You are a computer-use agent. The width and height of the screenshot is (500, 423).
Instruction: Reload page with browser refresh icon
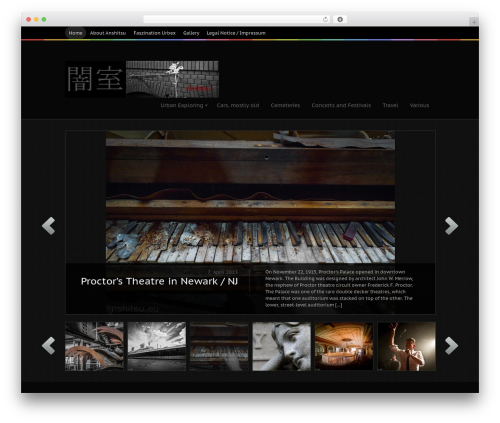[x=325, y=19]
